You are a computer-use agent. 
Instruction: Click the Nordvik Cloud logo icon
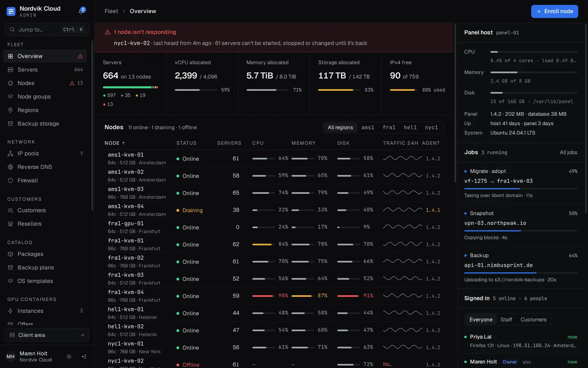11,11
